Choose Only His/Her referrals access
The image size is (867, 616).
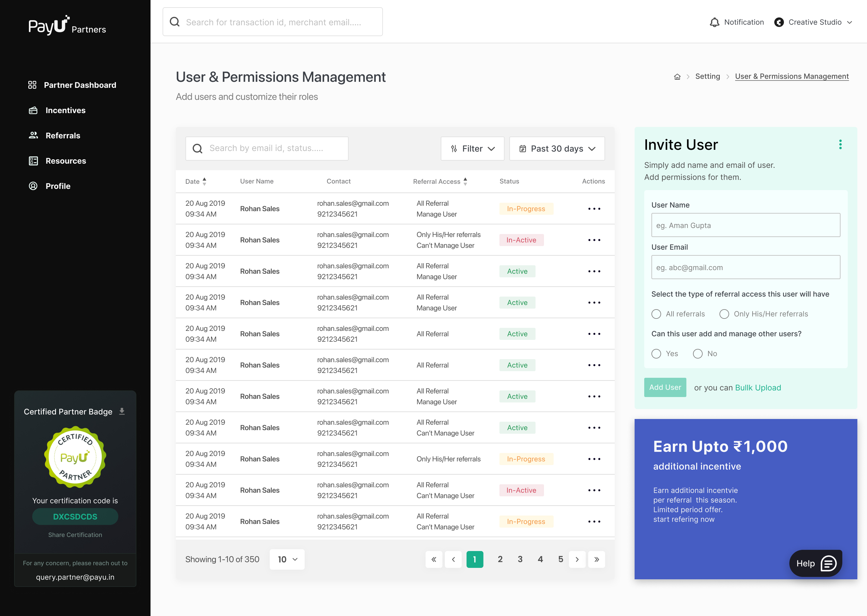click(724, 314)
